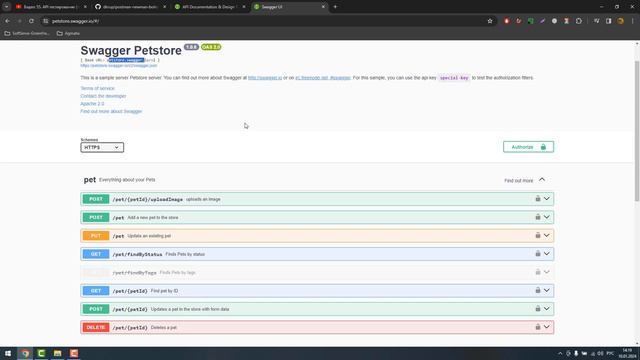The height and width of the screenshot is (360, 640).
Task: Click the lock icon on GET /pet/{petId} row
Action: [x=538, y=291]
